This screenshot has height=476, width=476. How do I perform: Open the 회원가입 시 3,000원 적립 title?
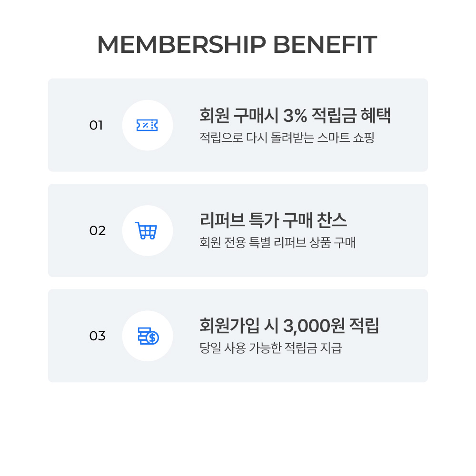(x=289, y=326)
